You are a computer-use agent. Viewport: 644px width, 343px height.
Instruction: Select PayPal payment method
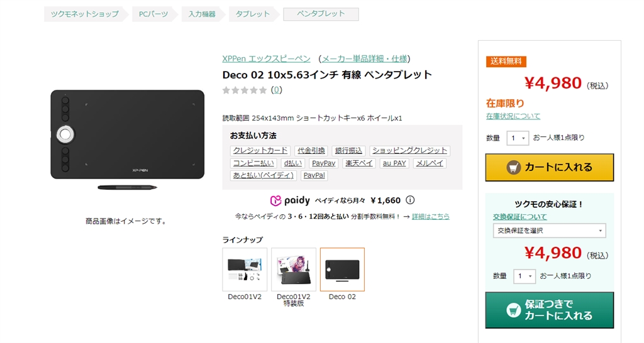314,175
